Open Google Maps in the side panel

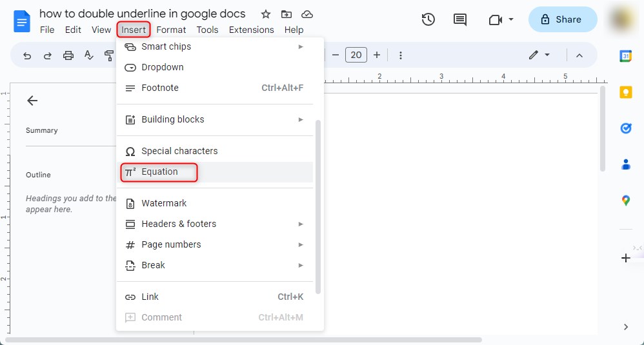625,201
